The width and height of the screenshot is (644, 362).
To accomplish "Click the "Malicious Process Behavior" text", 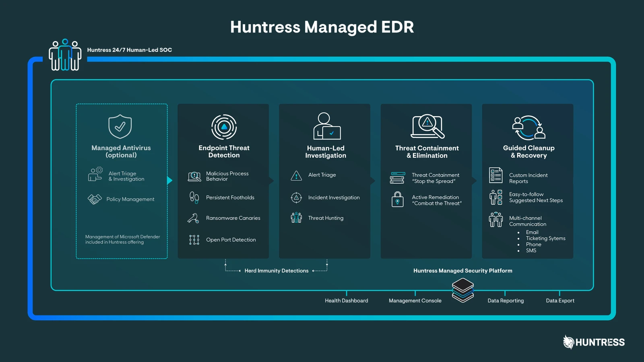I will pos(227,176).
